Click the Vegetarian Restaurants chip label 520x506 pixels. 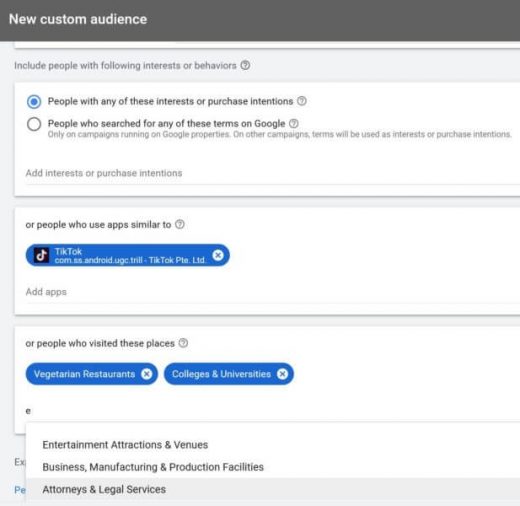point(84,374)
